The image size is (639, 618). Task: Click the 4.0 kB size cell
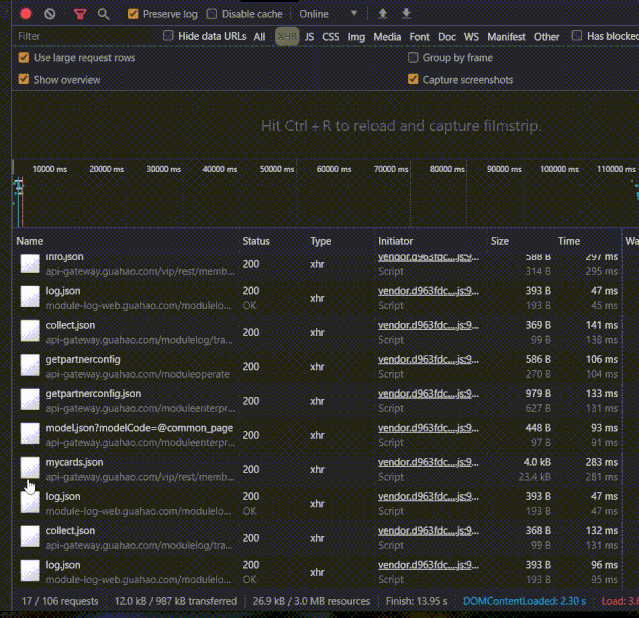coord(537,462)
